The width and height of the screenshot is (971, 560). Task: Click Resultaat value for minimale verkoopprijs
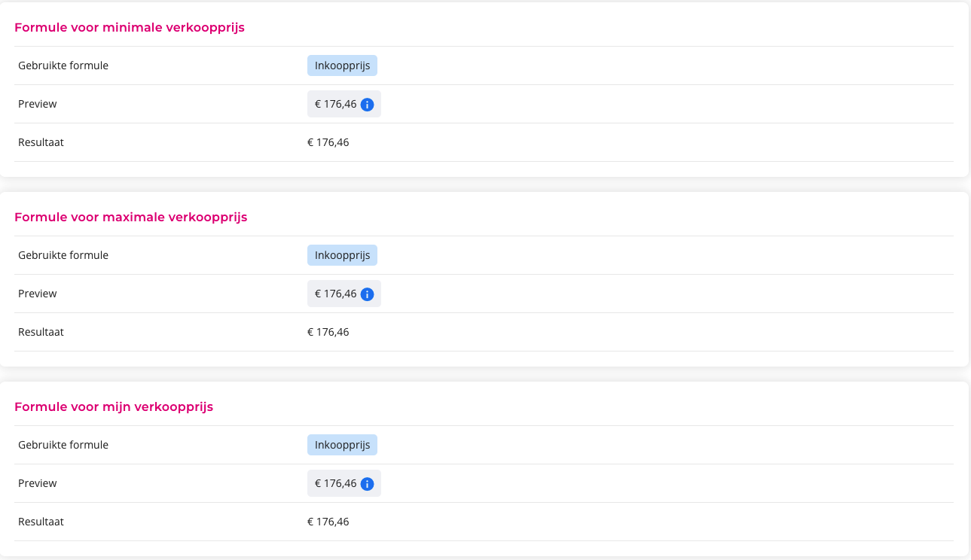(328, 142)
